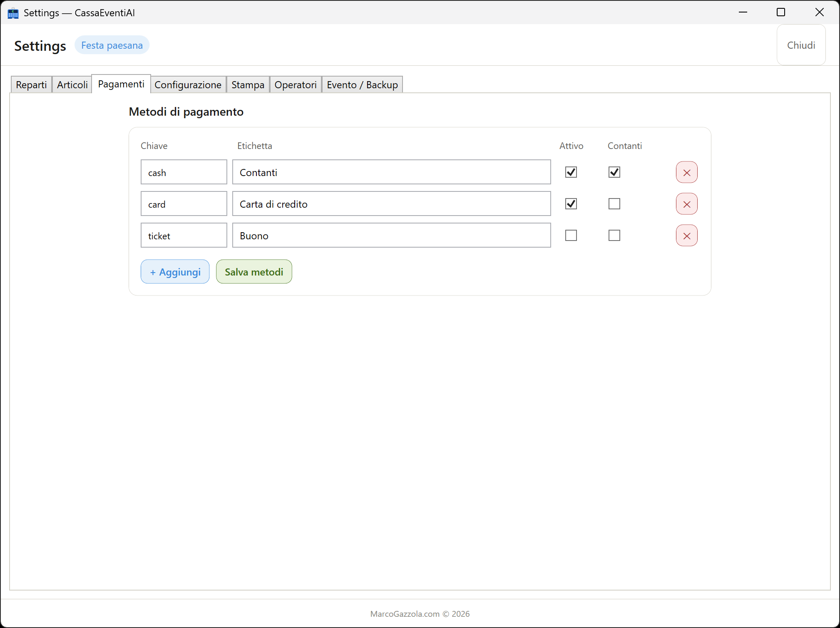840x628 pixels.
Task: Close the Settings window
Action: [x=819, y=12]
